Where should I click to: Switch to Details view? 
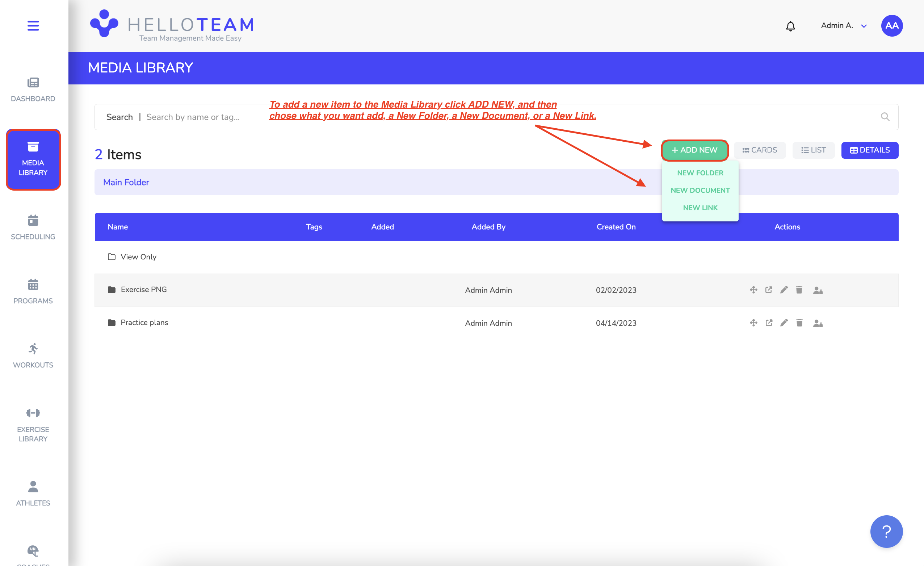coord(869,150)
